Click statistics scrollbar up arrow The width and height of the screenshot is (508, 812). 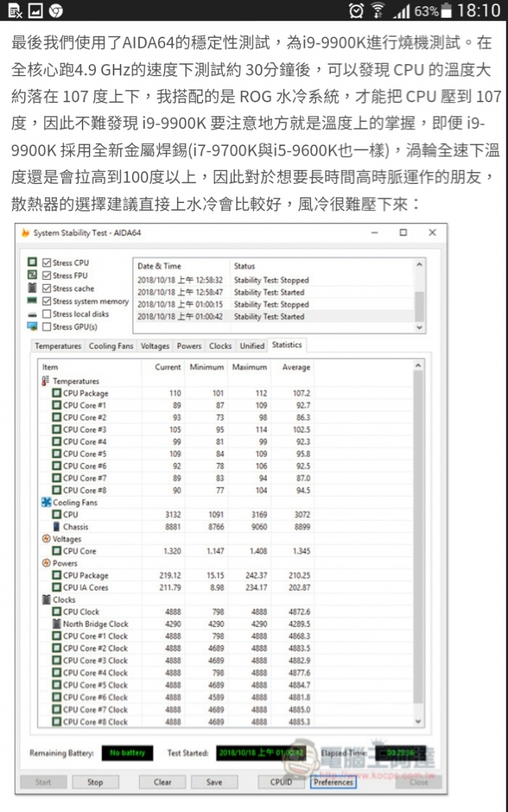click(x=418, y=366)
